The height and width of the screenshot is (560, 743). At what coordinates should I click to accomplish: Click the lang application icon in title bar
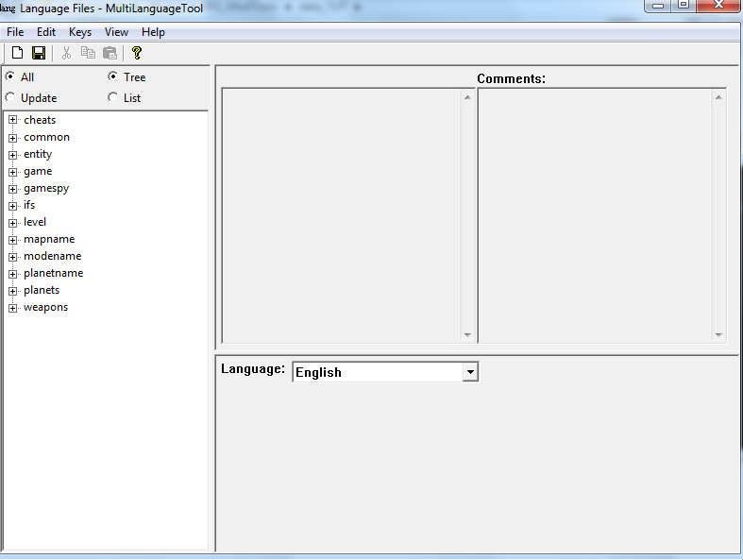(8, 8)
